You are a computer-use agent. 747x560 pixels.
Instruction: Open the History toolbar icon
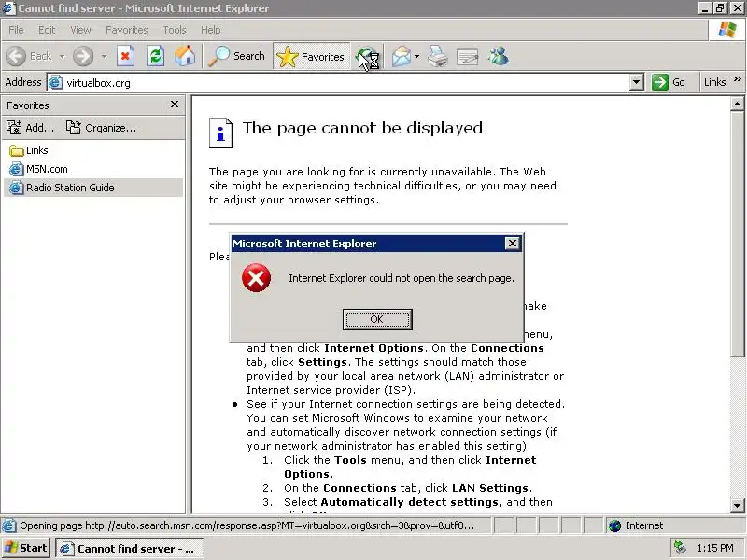point(367,58)
